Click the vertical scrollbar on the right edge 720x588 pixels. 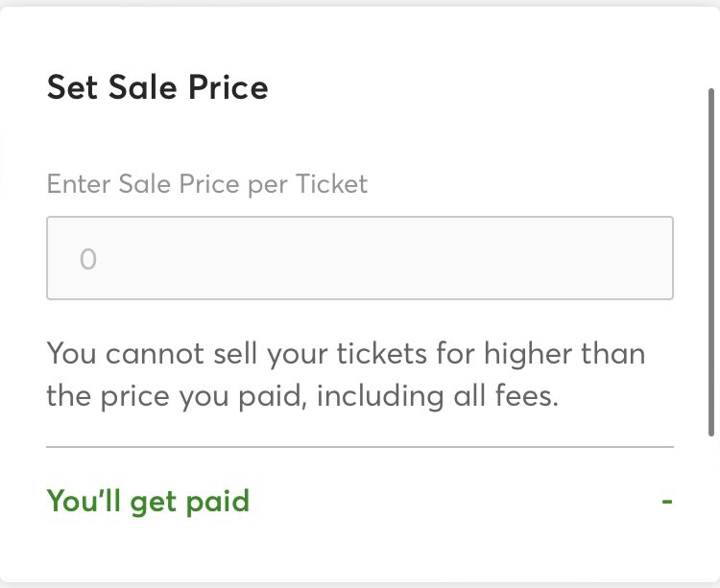click(x=710, y=259)
